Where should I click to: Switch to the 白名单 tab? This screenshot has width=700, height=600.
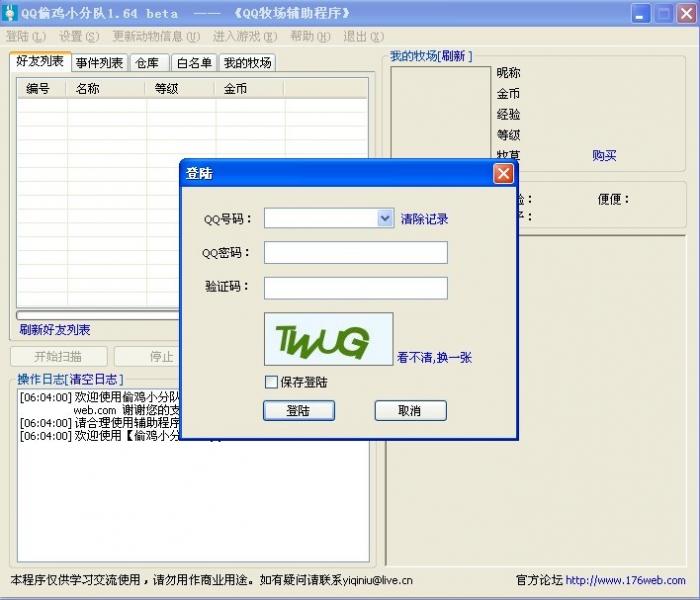(x=194, y=63)
